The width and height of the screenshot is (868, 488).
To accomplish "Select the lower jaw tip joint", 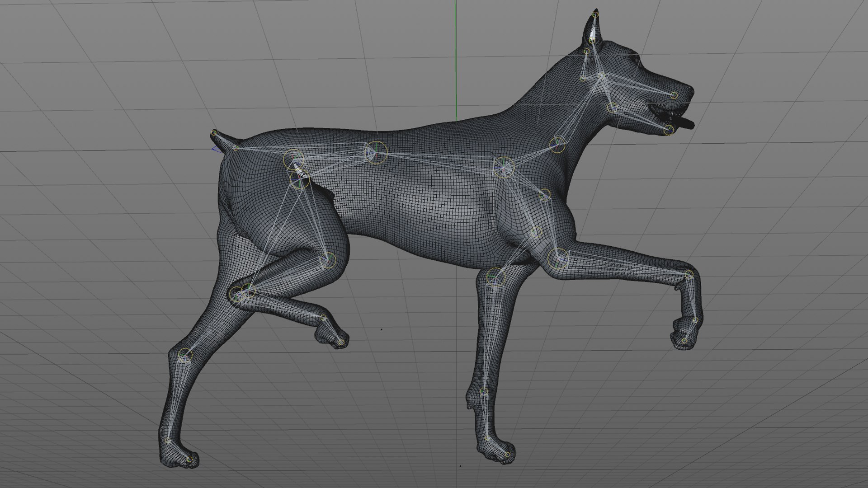I will (669, 130).
